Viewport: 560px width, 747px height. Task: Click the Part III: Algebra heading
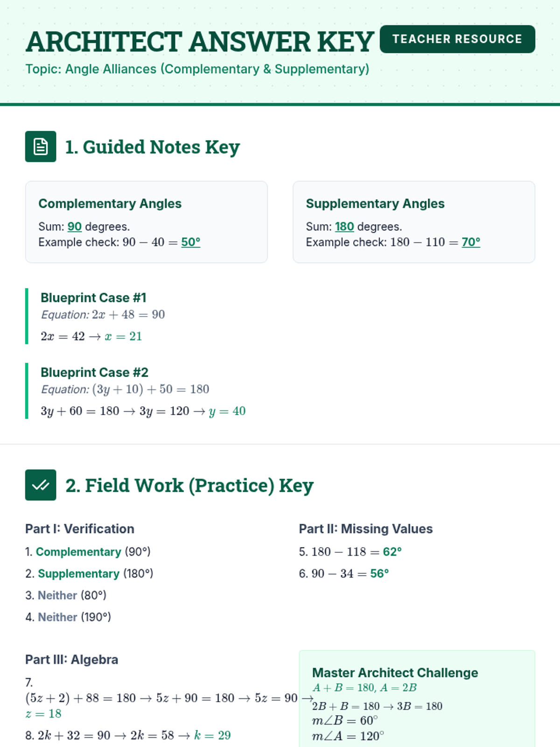[x=71, y=659]
